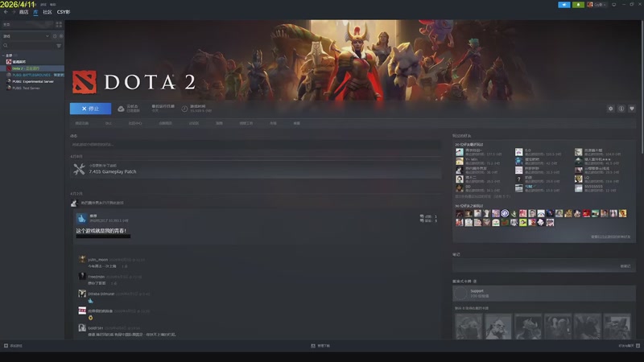Open the Support trading card badge

point(544,293)
